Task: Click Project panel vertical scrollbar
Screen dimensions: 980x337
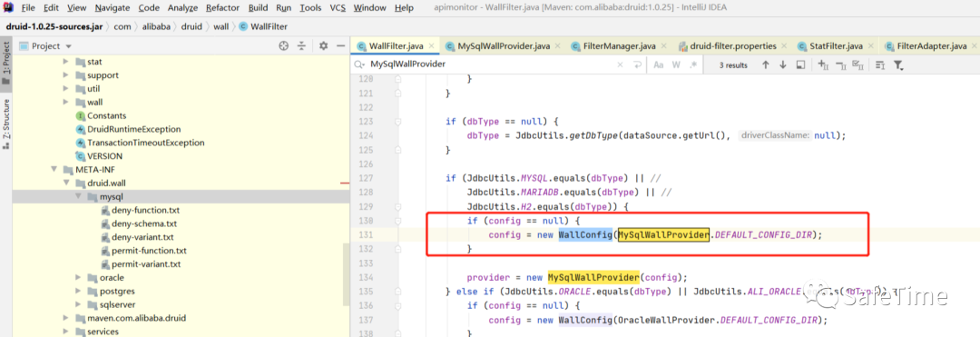Action: click(x=347, y=275)
